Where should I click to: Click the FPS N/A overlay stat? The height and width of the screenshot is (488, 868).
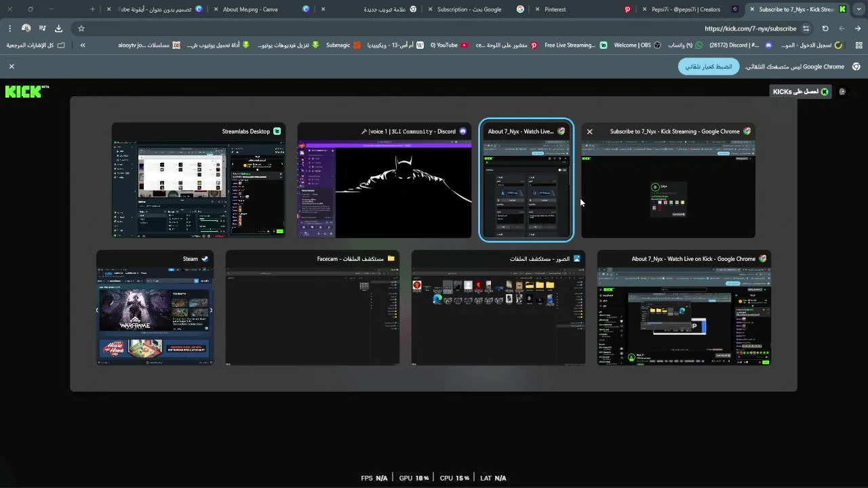[374, 478]
